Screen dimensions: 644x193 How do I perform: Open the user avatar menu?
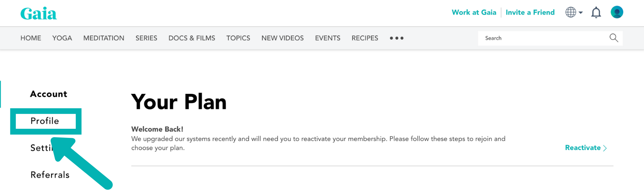[x=617, y=12]
